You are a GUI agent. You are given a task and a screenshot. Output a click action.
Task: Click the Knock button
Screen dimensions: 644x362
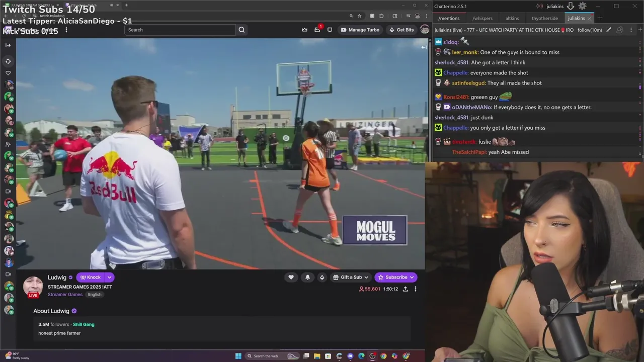coord(91,277)
